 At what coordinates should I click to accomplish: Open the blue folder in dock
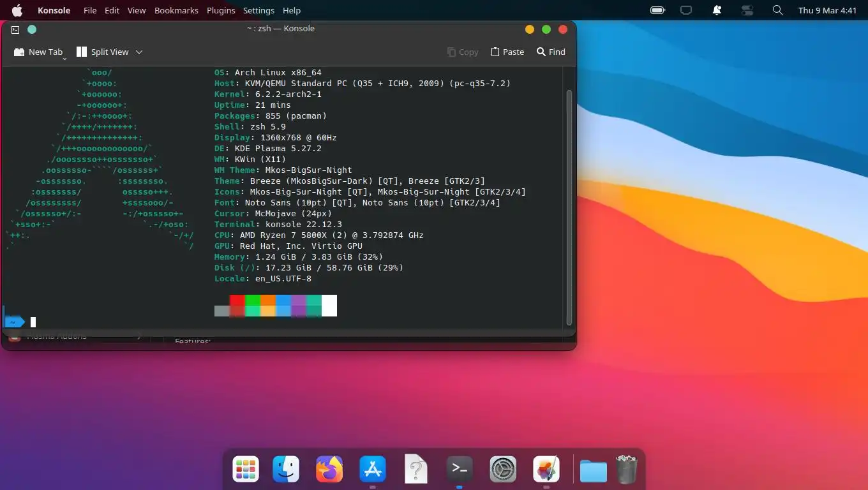[594, 471]
